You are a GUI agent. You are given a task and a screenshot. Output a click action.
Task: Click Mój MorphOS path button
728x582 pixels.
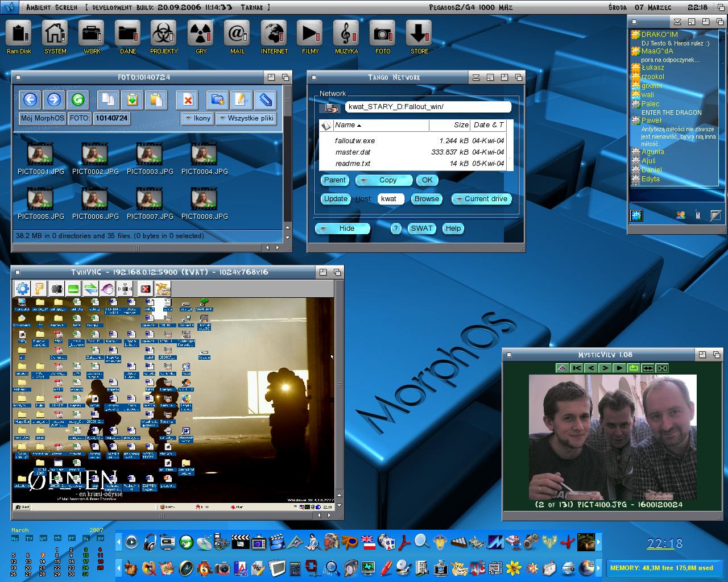coord(43,118)
